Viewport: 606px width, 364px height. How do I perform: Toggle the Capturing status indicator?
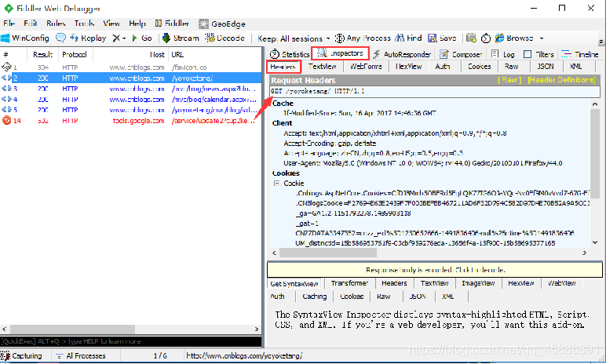tap(21, 356)
